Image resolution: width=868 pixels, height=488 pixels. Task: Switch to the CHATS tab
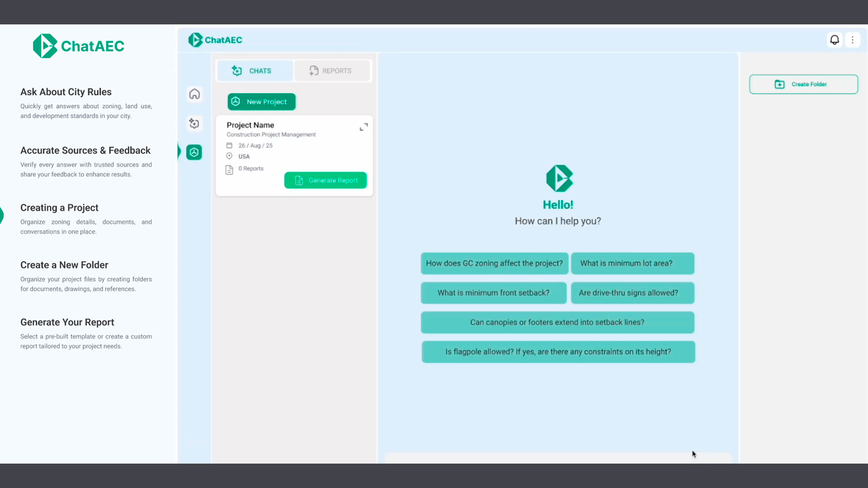click(255, 71)
